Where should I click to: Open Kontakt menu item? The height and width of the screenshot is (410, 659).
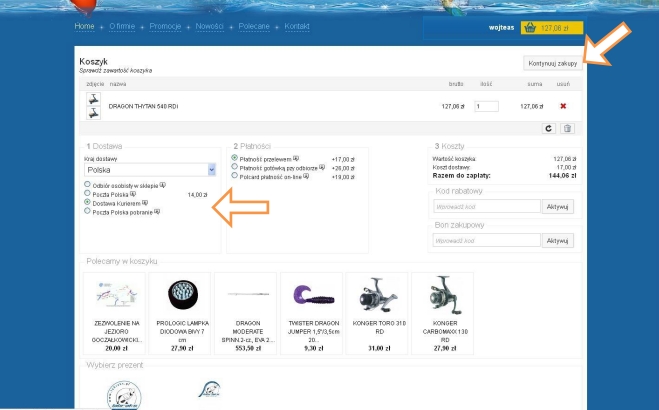(297, 26)
